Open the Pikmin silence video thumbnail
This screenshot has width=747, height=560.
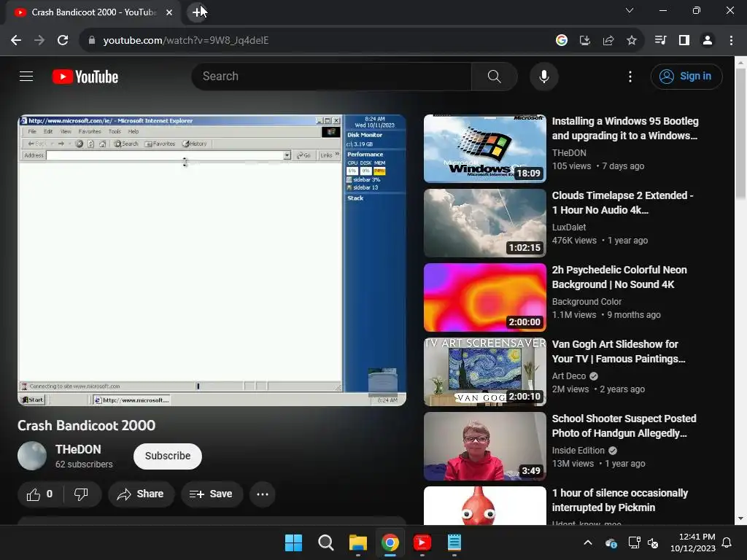point(485,506)
